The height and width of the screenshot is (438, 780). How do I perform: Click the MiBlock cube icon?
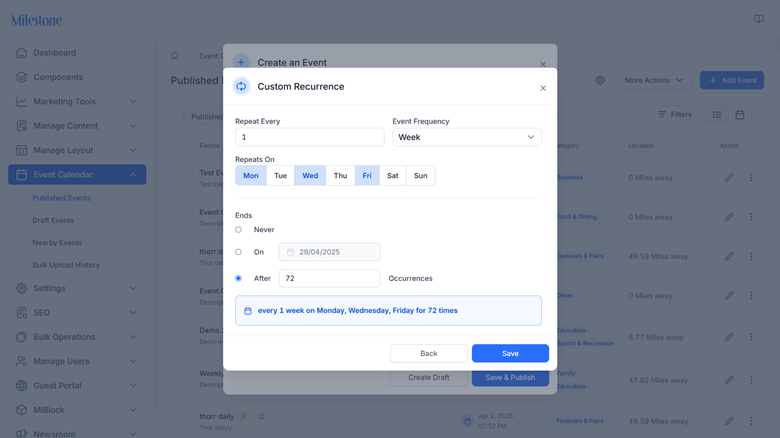point(21,410)
